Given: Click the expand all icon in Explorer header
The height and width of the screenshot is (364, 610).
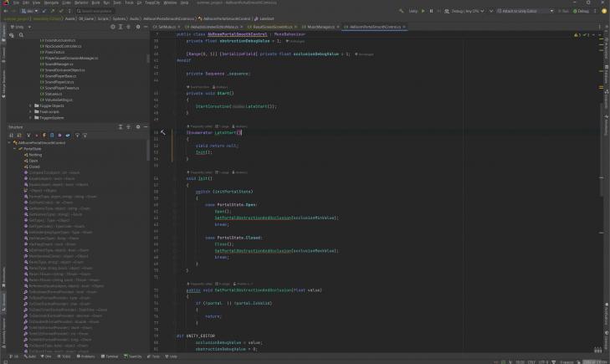Looking at the screenshot, I should coord(120,27).
